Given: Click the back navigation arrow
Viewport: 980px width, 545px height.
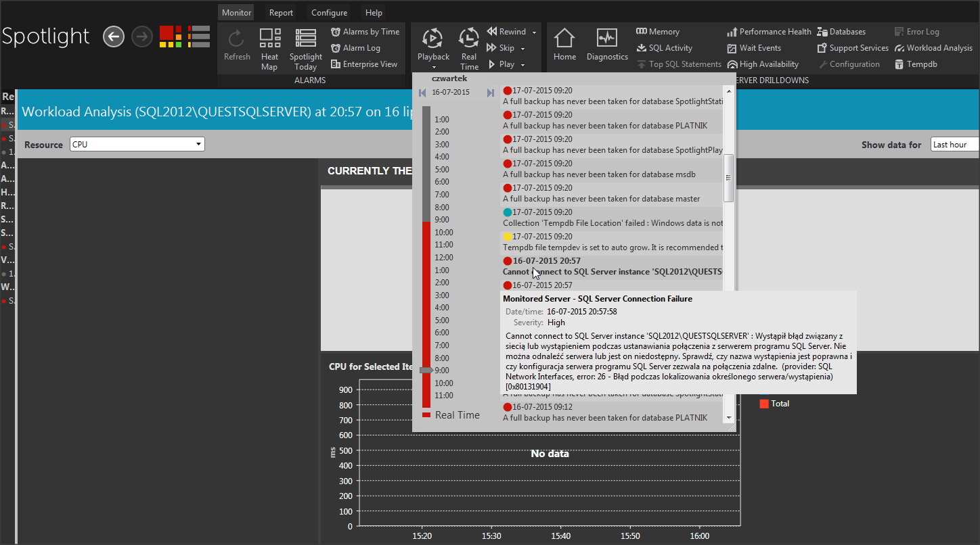Looking at the screenshot, I should pos(114,37).
